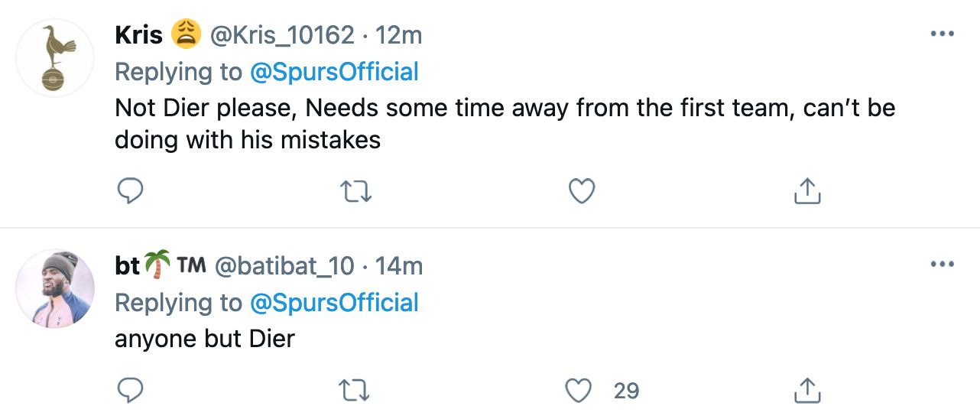
Task: Open batibat_10's profile picture
Action: pos(55,288)
